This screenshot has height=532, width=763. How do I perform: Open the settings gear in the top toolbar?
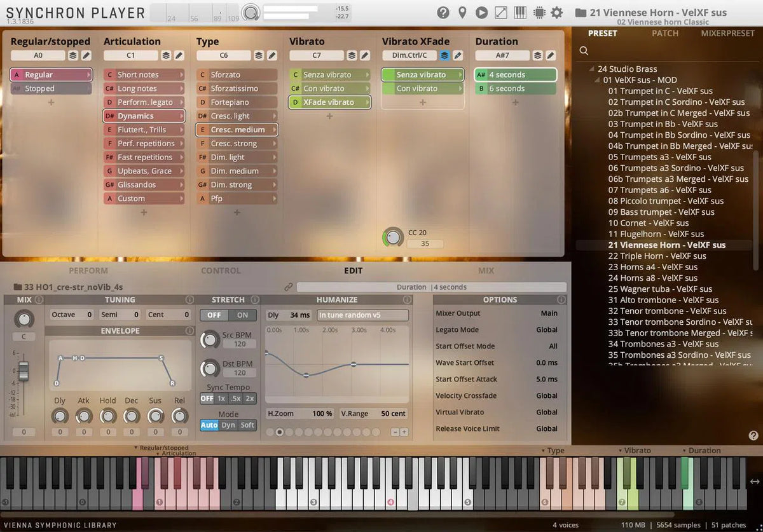[558, 13]
